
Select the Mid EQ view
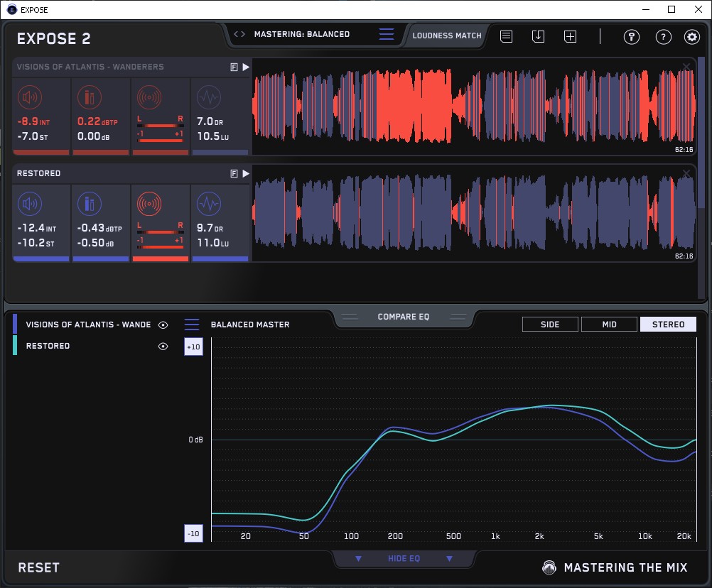(609, 325)
